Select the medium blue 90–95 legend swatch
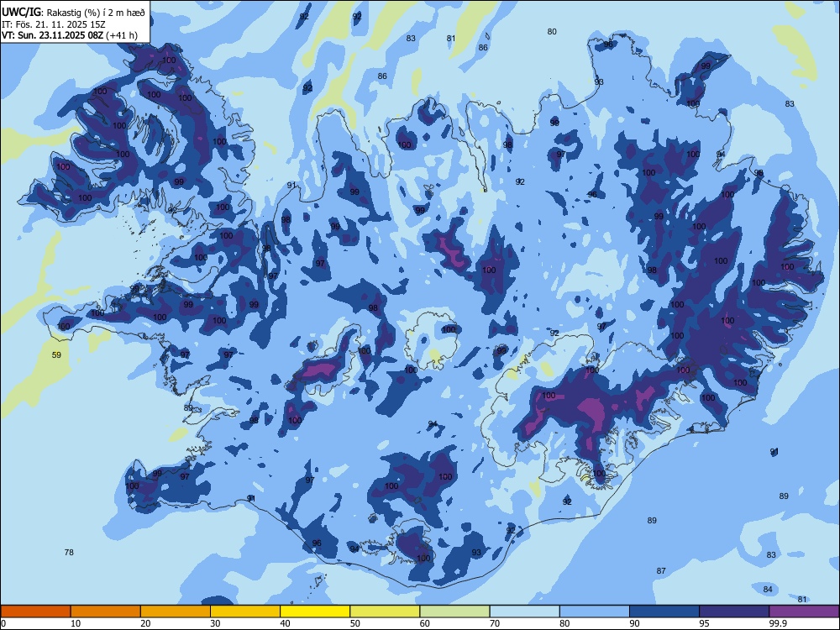Image resolution: width=840 pixels, height=630 pixels. [x=664, y=612]
